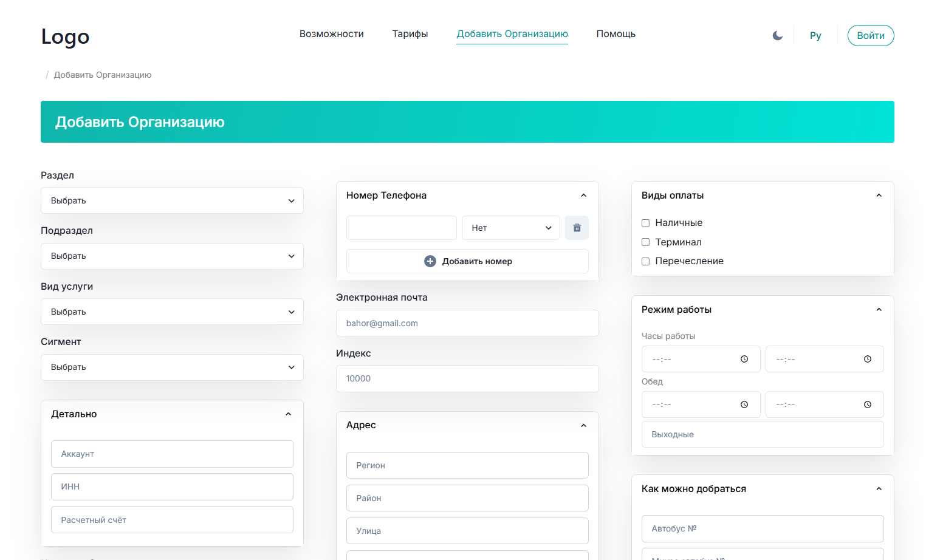The image size is (926, 560).
Task: Toggle dark mode moon icon
Action: (777, 36)
